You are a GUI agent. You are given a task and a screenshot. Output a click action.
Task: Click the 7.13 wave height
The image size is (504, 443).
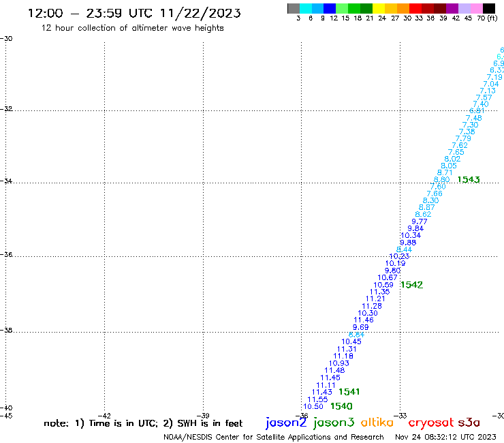(x=488, y=91)
